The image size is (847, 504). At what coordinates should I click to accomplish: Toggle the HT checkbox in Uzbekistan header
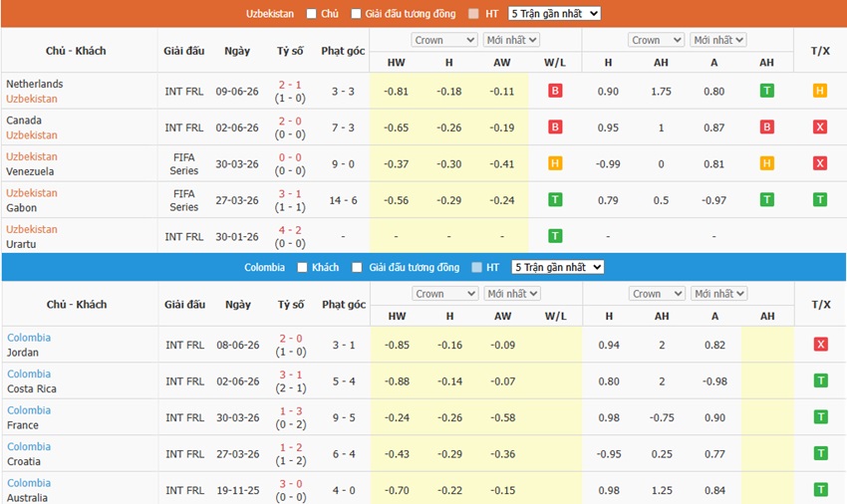473,14
